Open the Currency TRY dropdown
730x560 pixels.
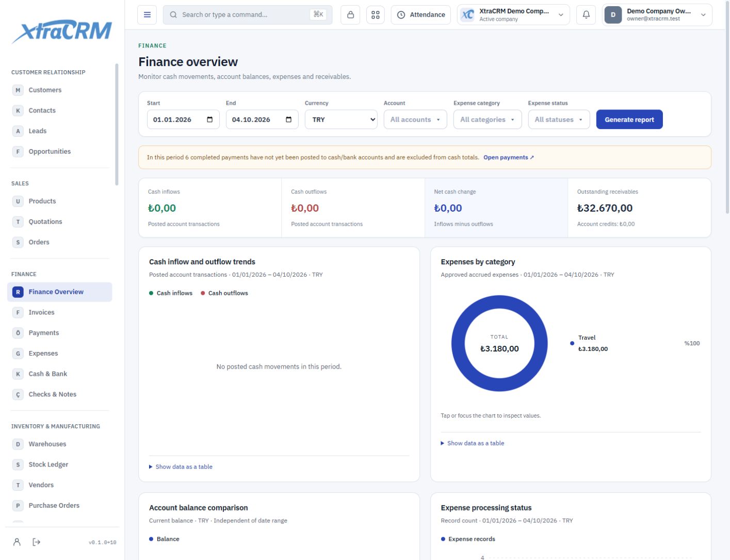(x=342, y=120)
